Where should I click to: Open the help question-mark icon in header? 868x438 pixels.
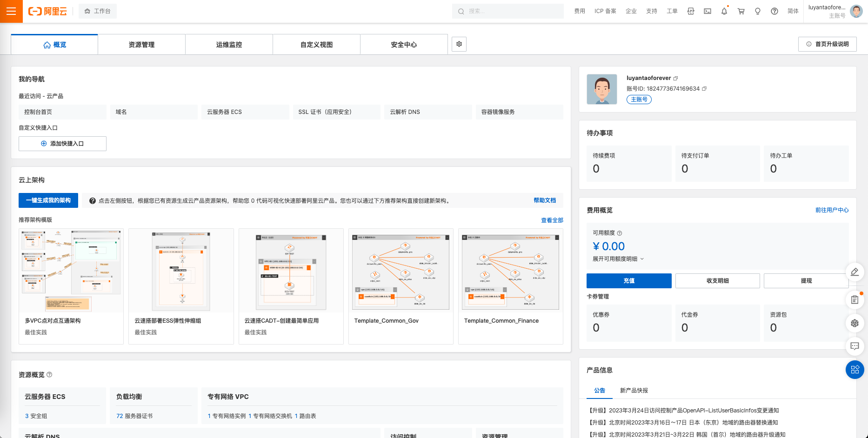pyautogui.click(x=775, y=11)
